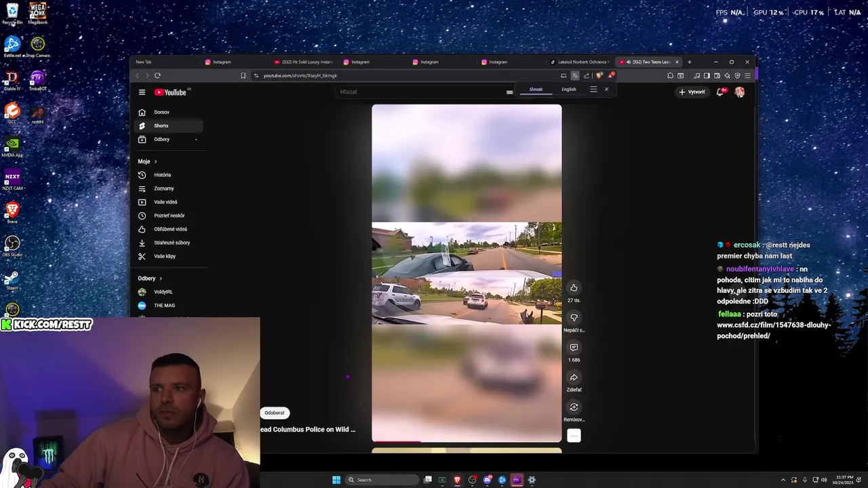
Task: Open the browser main menu icon
Action: click(747, 75)
